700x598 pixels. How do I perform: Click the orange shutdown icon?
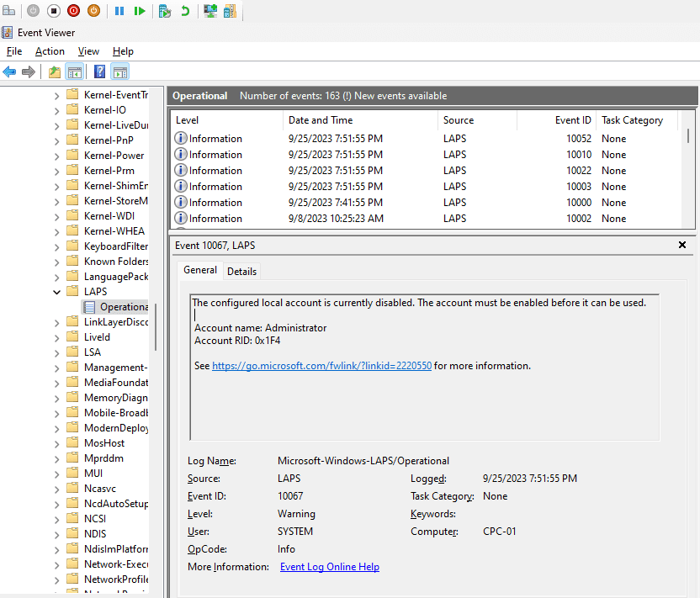(x=93, y=11)
